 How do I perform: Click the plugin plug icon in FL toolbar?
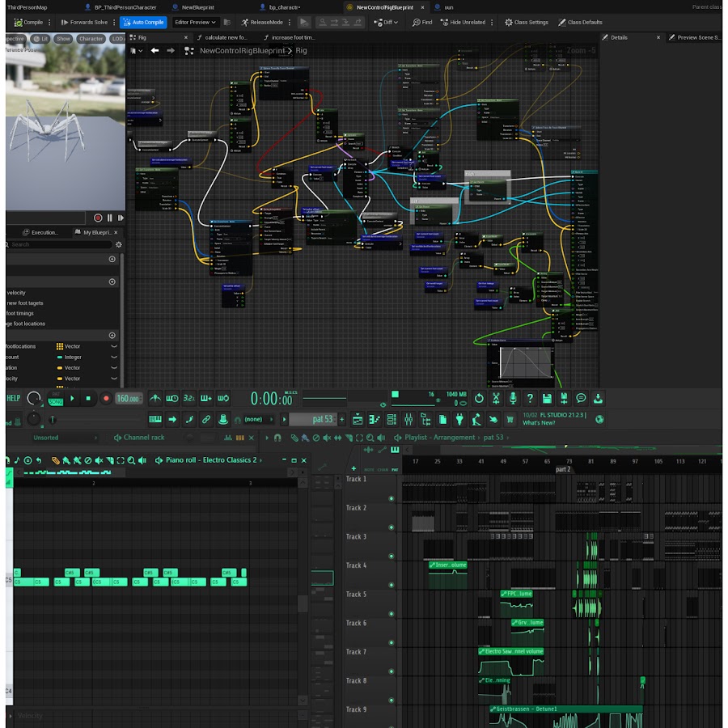pos(459,419)
